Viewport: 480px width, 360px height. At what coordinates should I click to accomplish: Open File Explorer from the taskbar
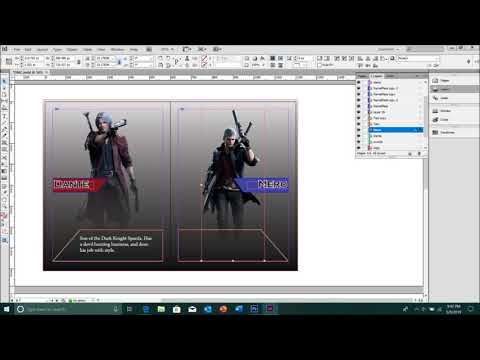161,309
